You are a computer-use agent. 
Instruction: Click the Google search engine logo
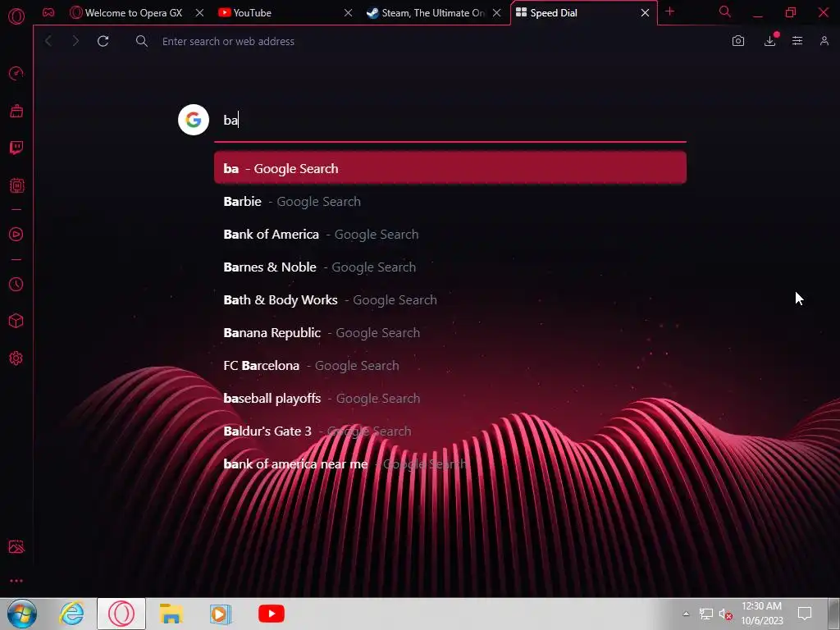(194, 120)
